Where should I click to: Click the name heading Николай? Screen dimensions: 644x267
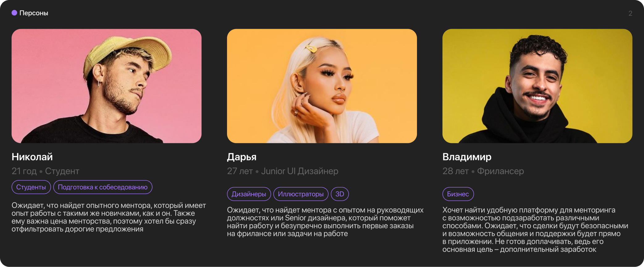tap(32, 157)
